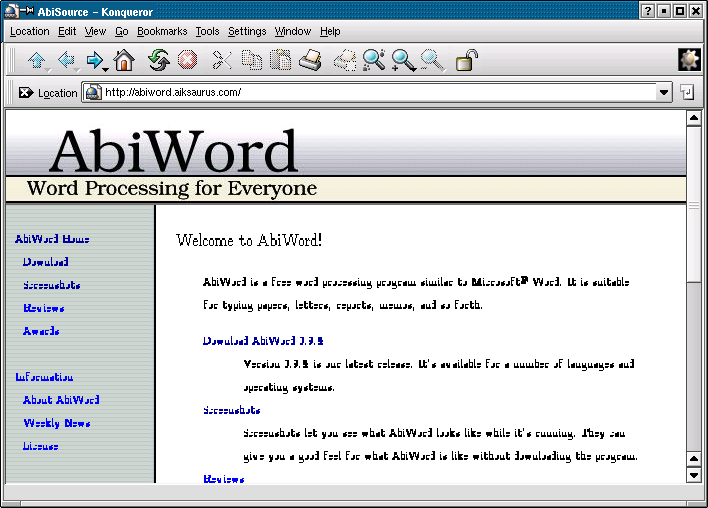This screenshot has width=708, height=508.
Task: Click the Go button beside the URL field
Action: pyautogui.click(x=687, y=93)
